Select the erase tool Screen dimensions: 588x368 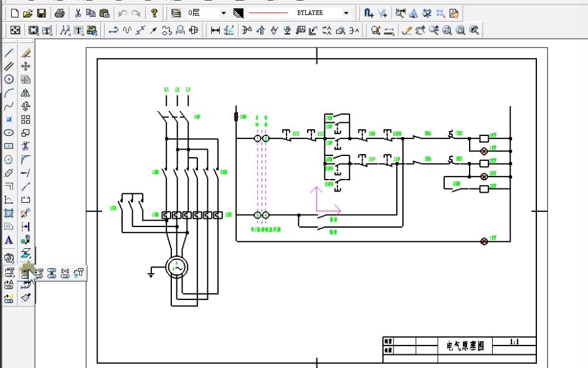click(26, 53)
